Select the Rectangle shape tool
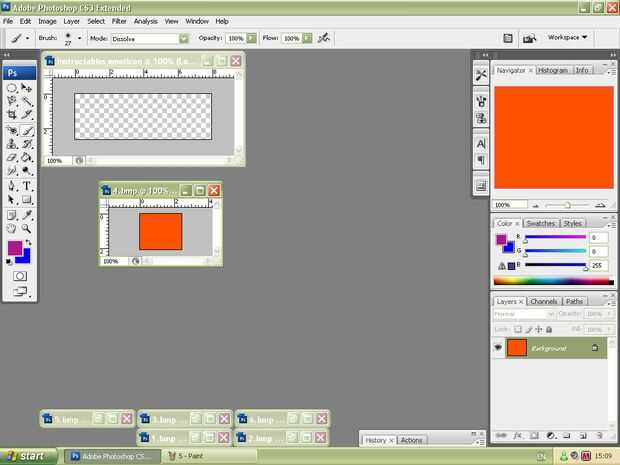The width and height of the screenshot is (620, 465). (x=26, y=199)
